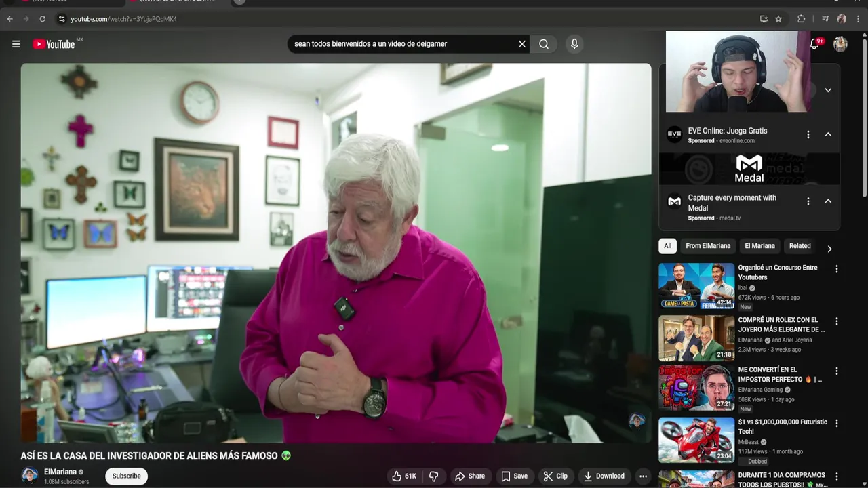Open the notifications bell
The image size is (868, 488).
(816, 44)
